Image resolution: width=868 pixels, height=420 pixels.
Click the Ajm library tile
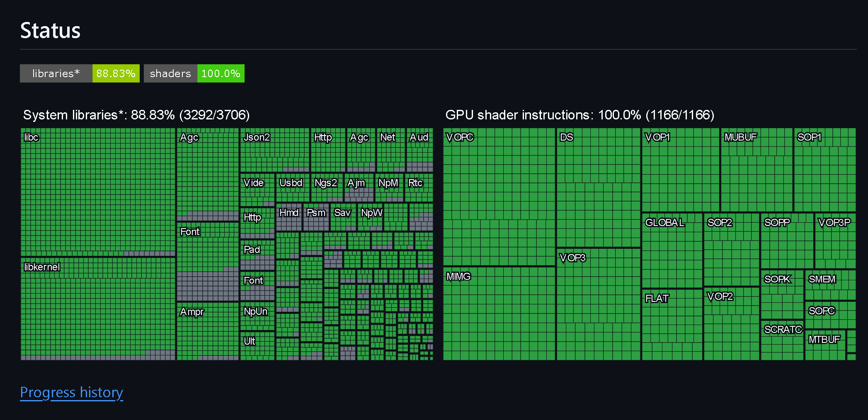click(x=359, y=188)
